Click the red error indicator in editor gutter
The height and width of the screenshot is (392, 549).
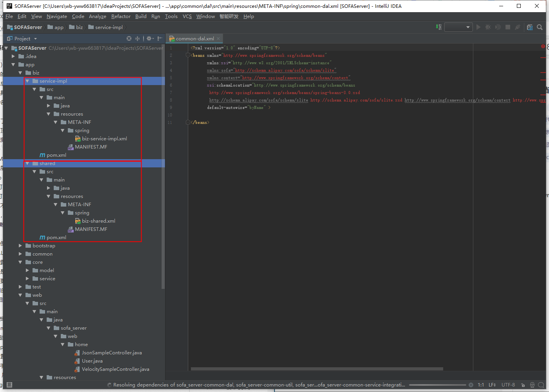point(543,46)
